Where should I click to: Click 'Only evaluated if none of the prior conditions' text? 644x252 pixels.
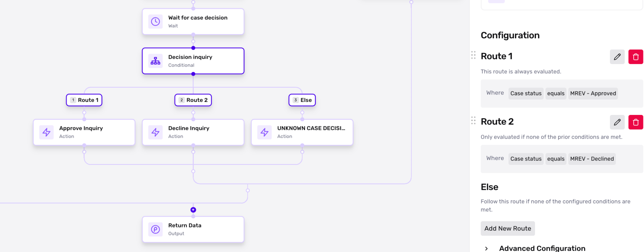tap(551, 137)
